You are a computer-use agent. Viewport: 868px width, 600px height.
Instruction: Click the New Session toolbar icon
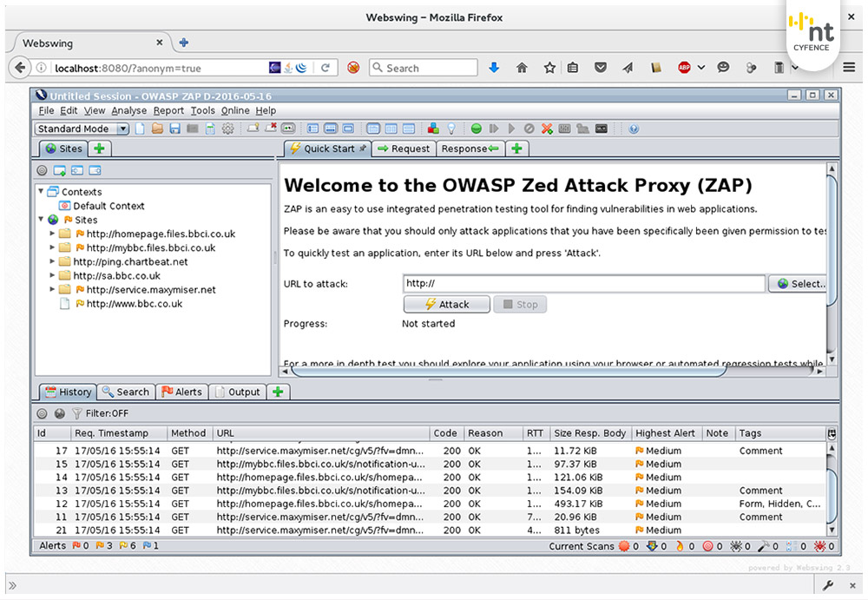pyautogui.click(x=141, y=129)
